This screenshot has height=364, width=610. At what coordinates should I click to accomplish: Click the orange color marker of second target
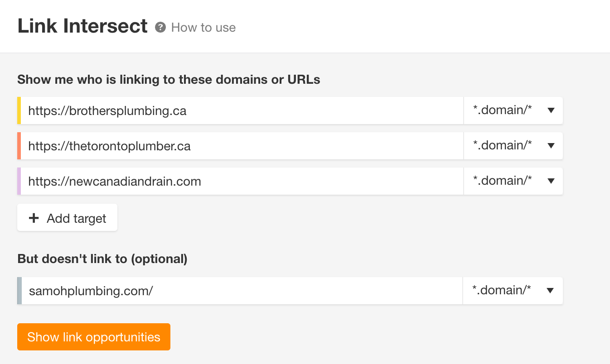tap(19, 146)
